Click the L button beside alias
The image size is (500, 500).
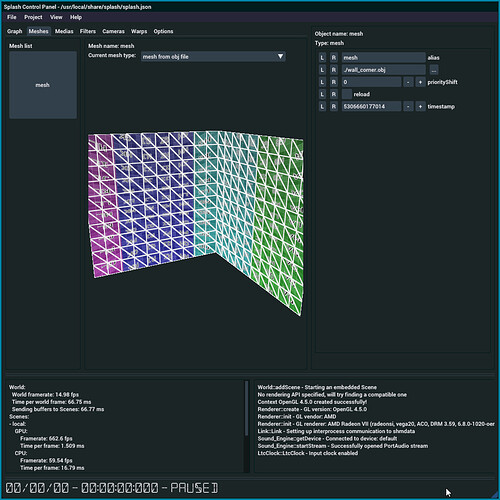click(x=322, y=58)
